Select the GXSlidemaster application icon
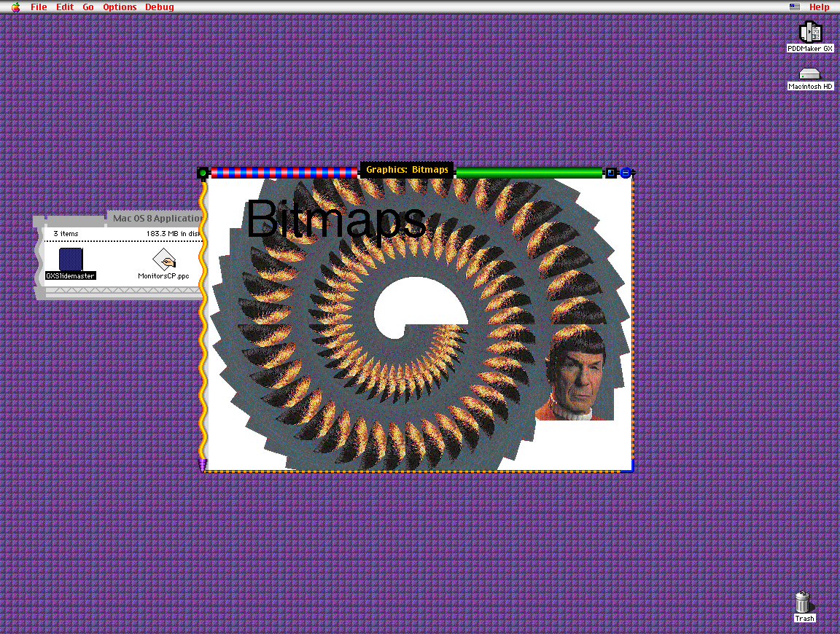Viewport: 840px width, 634px height. tap(71, 259)
